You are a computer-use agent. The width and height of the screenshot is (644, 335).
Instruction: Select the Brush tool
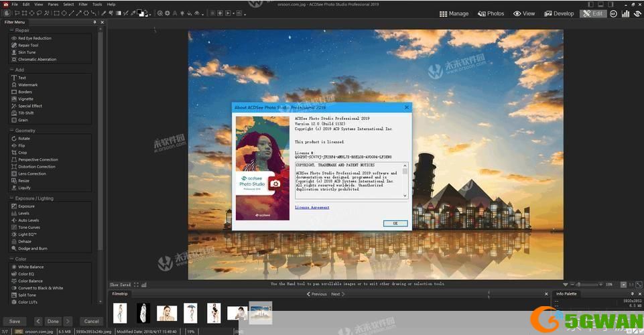[x=103, y=13]
